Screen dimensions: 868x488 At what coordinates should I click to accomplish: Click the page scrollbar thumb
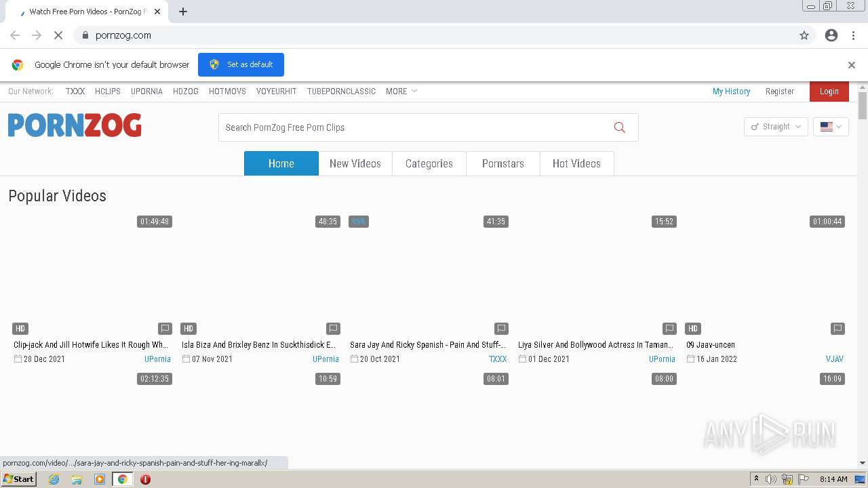coord(863,106)
